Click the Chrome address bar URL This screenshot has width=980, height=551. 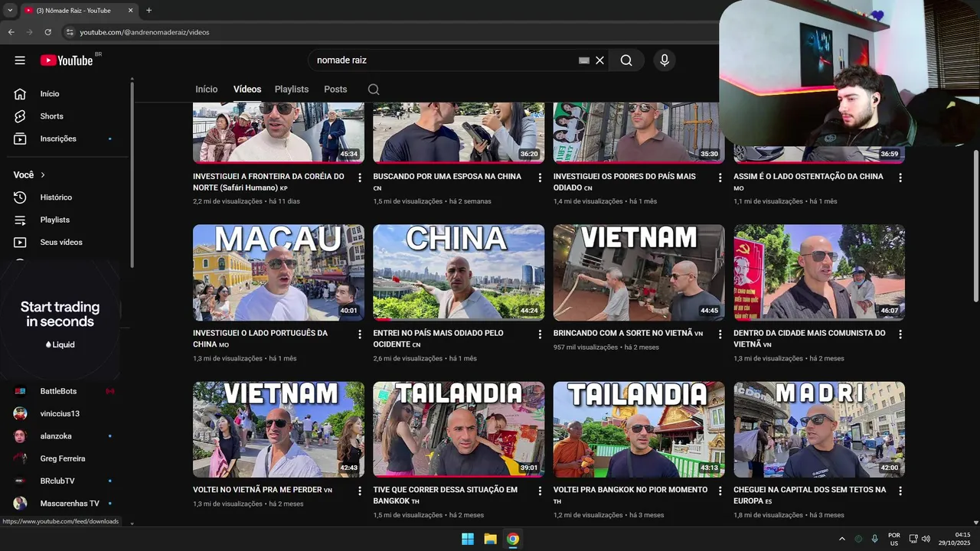point(145,32)
